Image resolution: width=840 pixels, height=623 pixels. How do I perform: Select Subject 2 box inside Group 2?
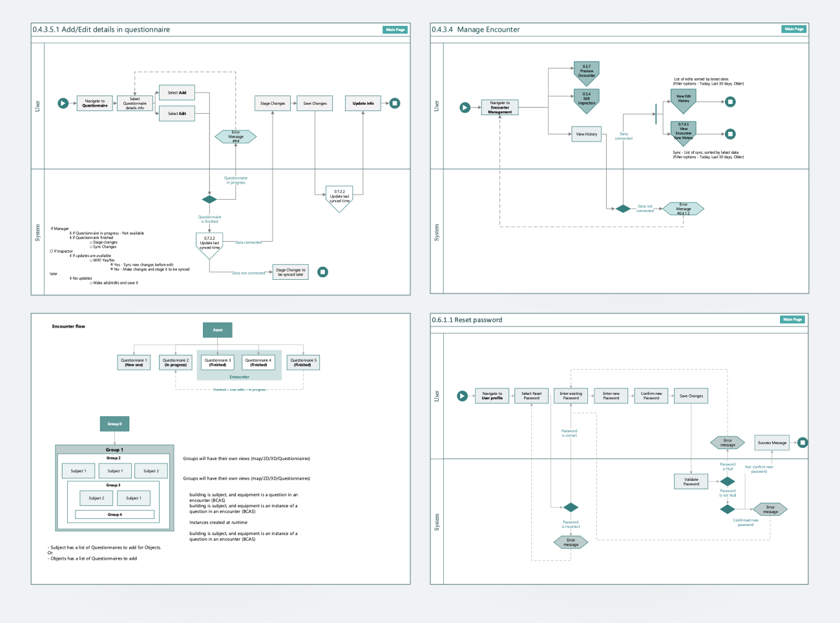click(x=151, y=471)
